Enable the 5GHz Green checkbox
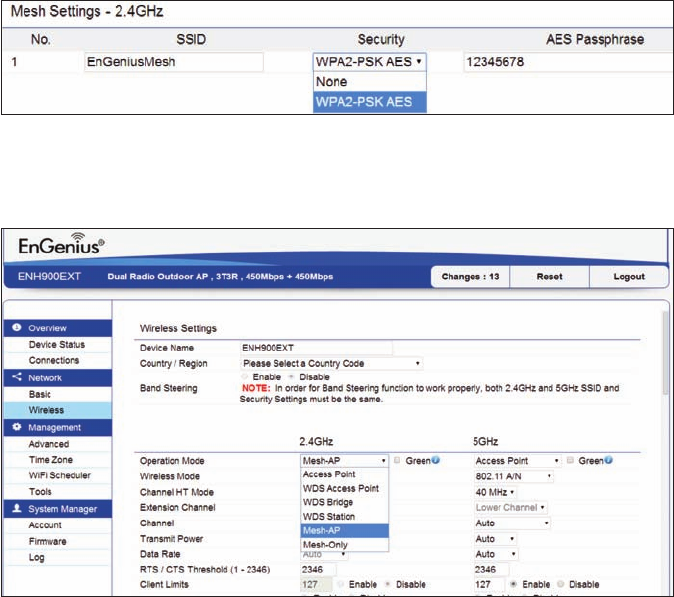674x597 pixels. coord(570,460)
